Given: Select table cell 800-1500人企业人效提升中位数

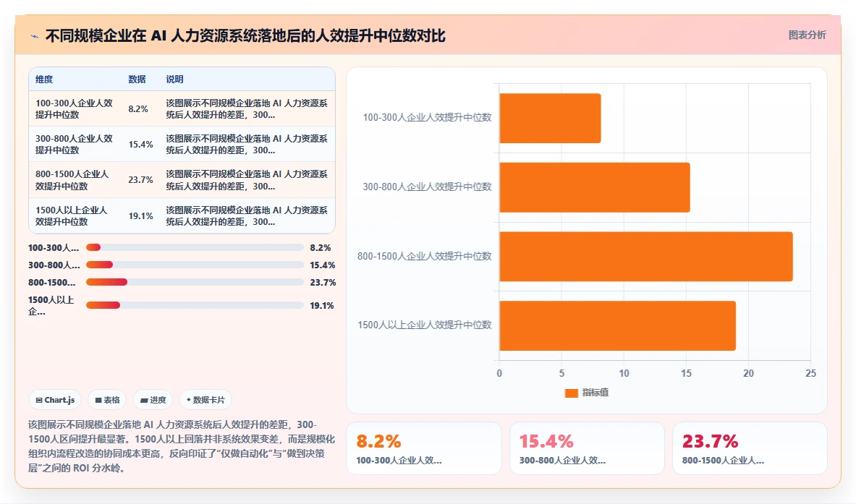Looking at the screenshot, I should (75, 180).
